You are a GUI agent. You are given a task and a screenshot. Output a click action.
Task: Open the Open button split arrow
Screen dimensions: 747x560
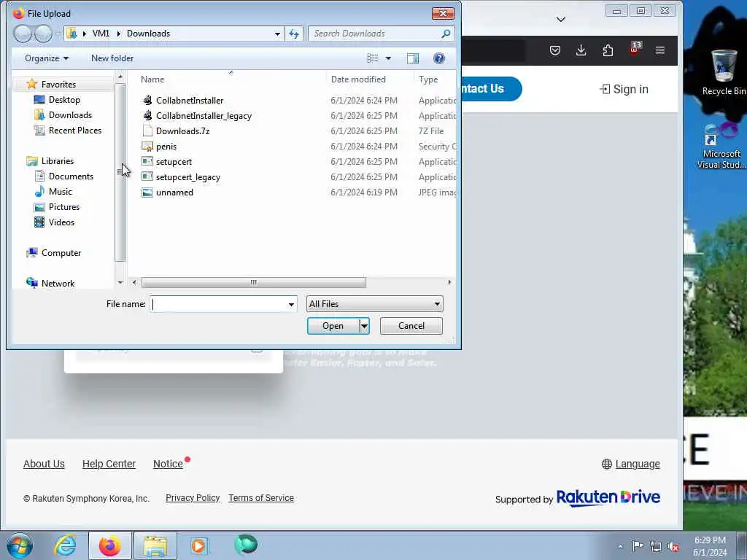[364, 326]
